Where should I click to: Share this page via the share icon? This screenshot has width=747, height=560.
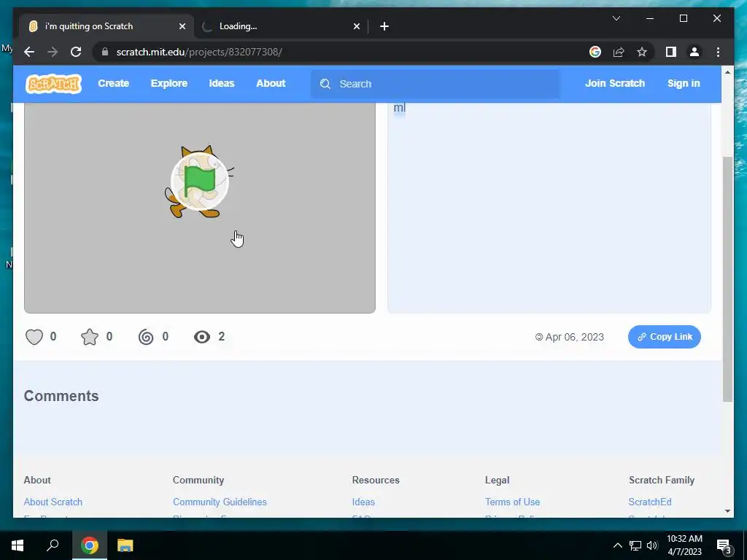[x=619, y=52]
